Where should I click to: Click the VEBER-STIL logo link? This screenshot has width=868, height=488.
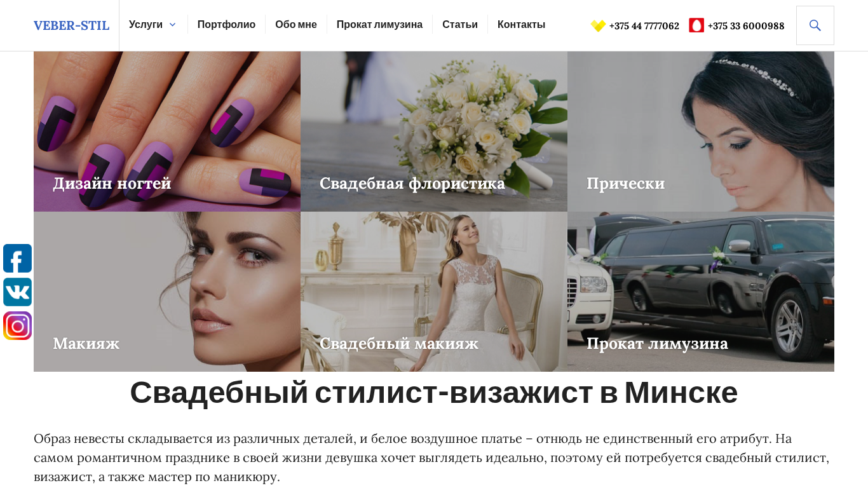71,25
